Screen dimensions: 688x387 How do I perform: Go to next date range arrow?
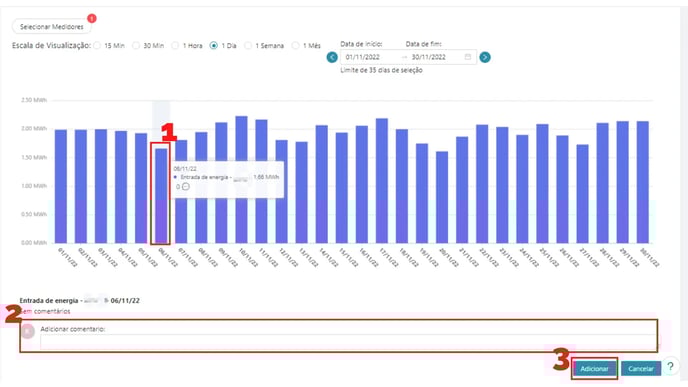[x=485, y=57]
